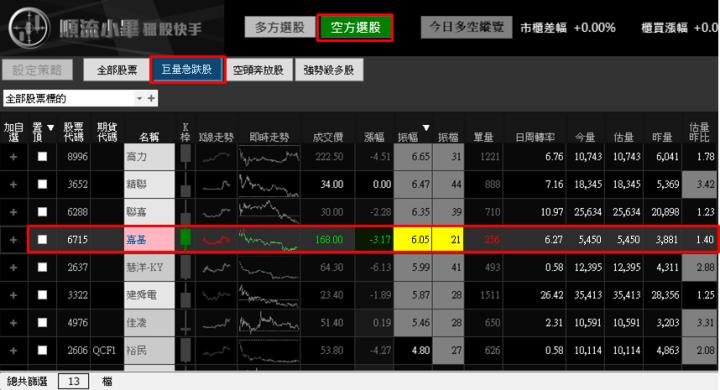Click price 168.00 in row 6715
The height and width of the screenshot is (390, 720).
coord(329,239)
